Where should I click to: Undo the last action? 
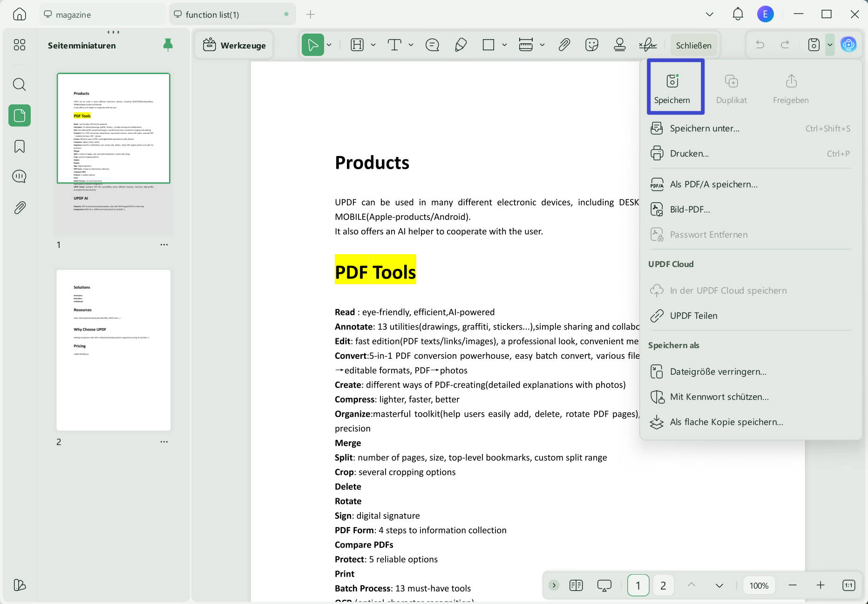(760, 45)
